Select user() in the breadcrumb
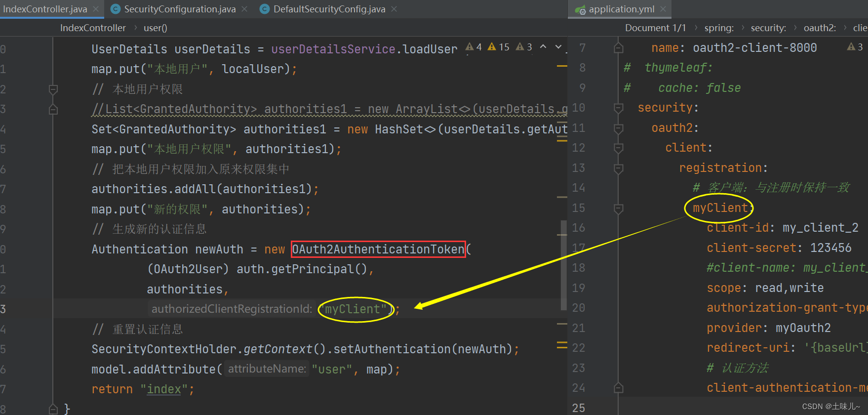 coord(155,28)
